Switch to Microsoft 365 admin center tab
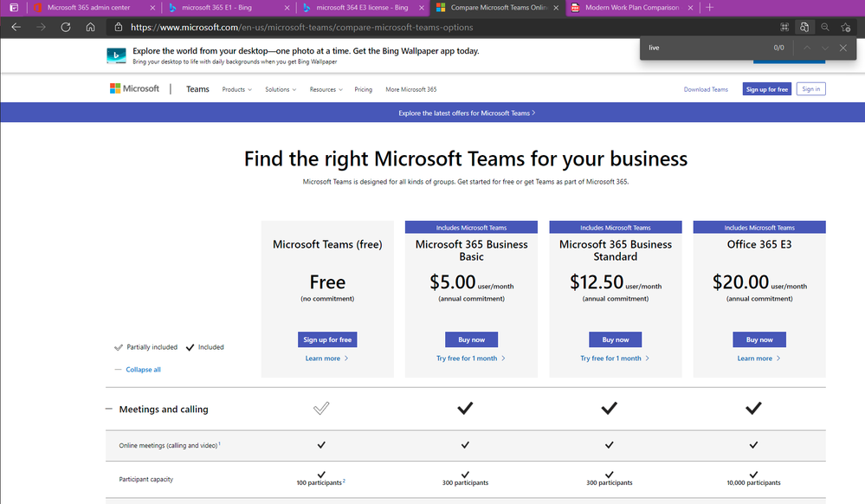Screen dimensions: 865x504 click(x=88, y=8)
